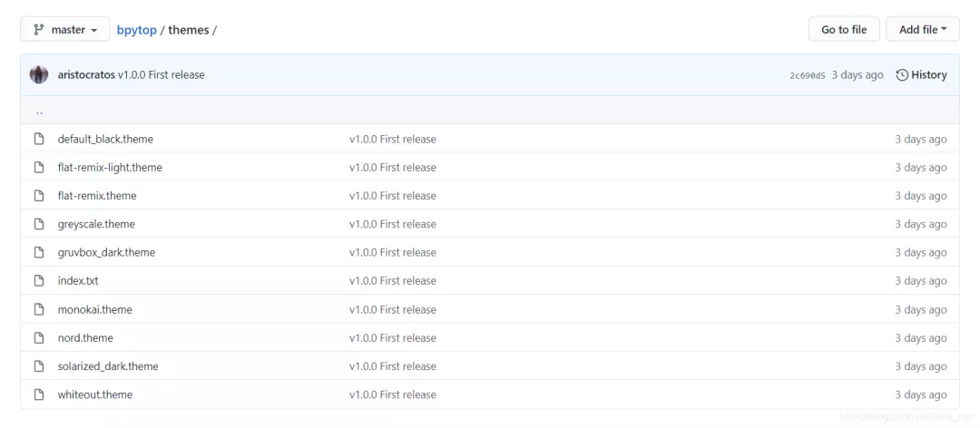980x428 pixels.
Task: Click the Go to file button
Action: [x=844, y=29]
